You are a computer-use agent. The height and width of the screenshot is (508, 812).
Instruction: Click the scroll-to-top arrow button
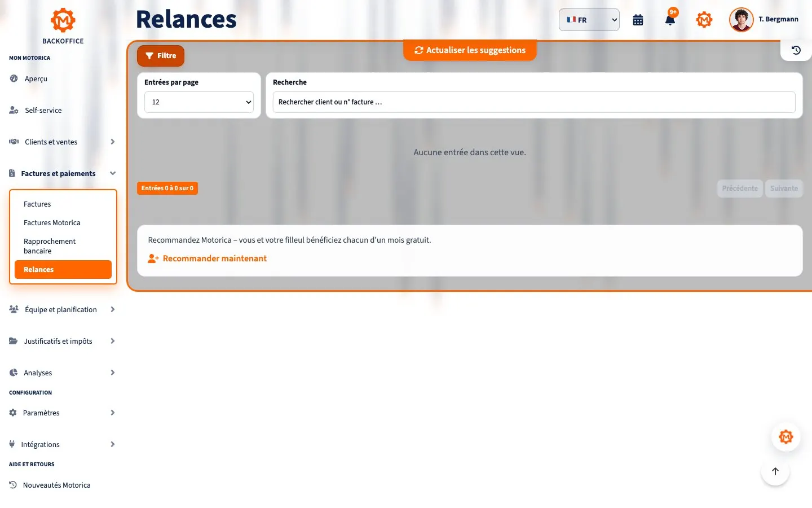click(x=775, y=471)
